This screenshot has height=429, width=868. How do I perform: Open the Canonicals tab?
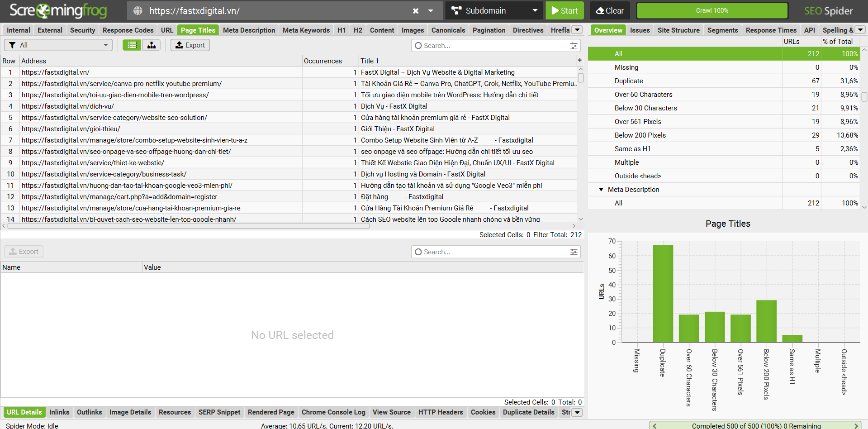click(x=448, y=30)
